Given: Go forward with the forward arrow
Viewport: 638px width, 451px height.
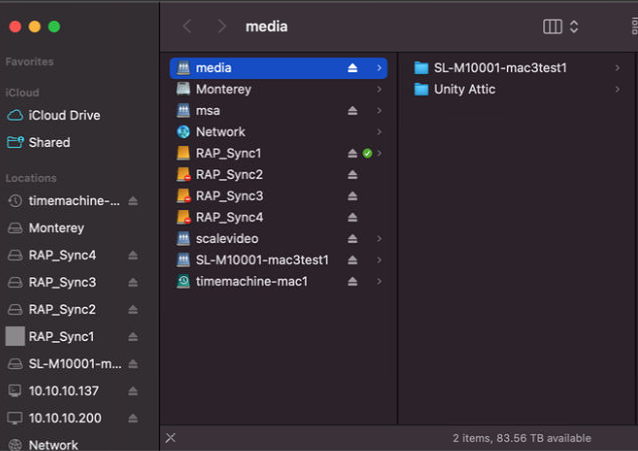Looking at the screenshot, I should pyautogui.click(x=221, y=26).
